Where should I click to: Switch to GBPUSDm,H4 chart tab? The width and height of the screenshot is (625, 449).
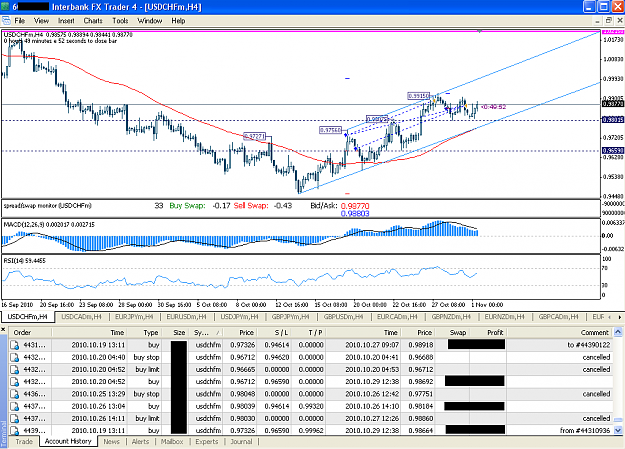(x=343, y=317)
